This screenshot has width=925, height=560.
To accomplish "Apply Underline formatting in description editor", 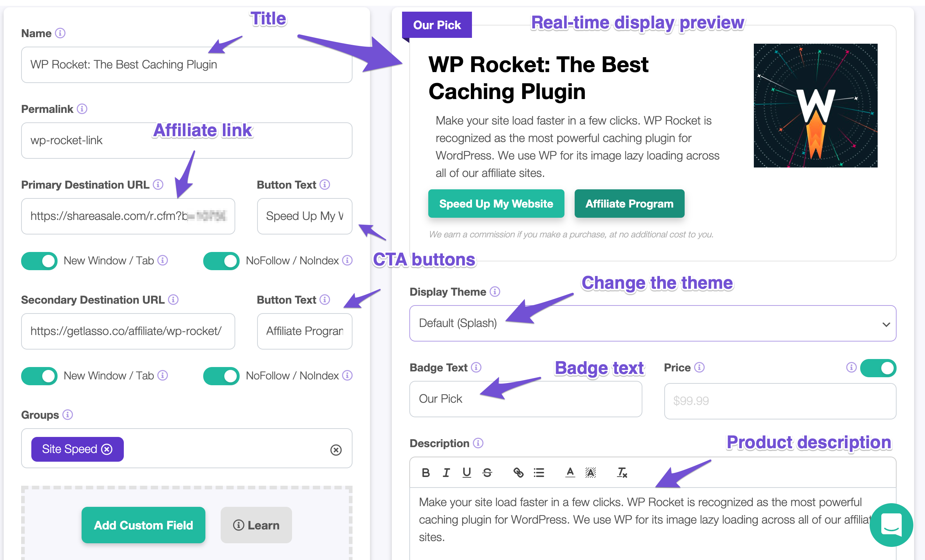I will point(467,473).
